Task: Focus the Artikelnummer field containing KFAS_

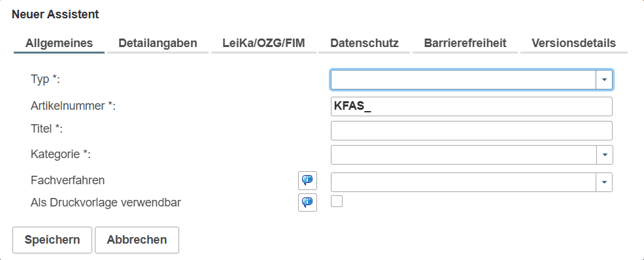Action: coord(471,106)
